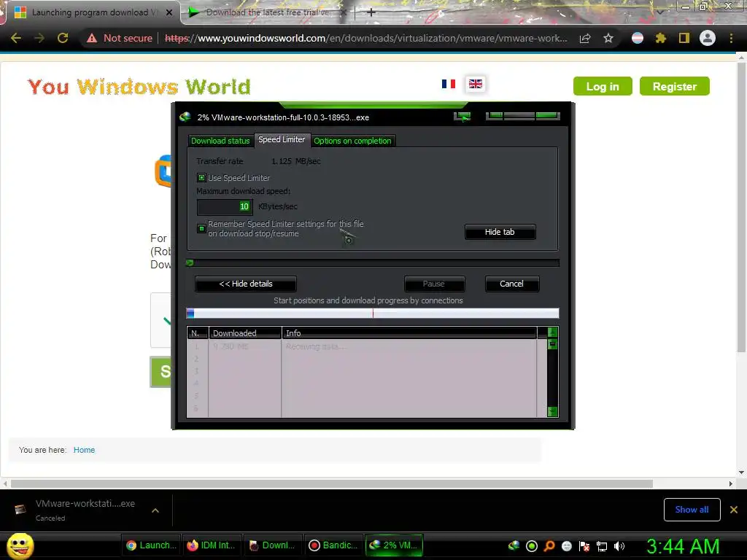Click the Hide tab button
This screenshot has height=560, width=747.
click(500, 232)
